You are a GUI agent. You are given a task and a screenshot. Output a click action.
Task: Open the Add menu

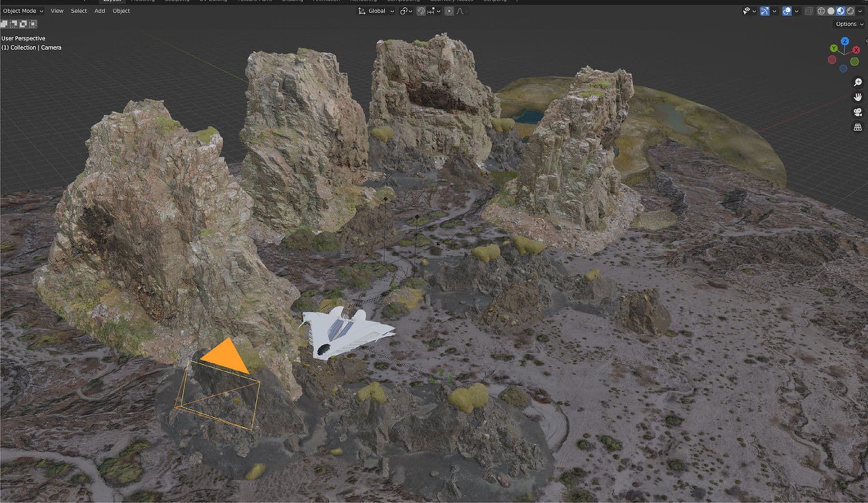pyautogui.click(x=99, y=11)
